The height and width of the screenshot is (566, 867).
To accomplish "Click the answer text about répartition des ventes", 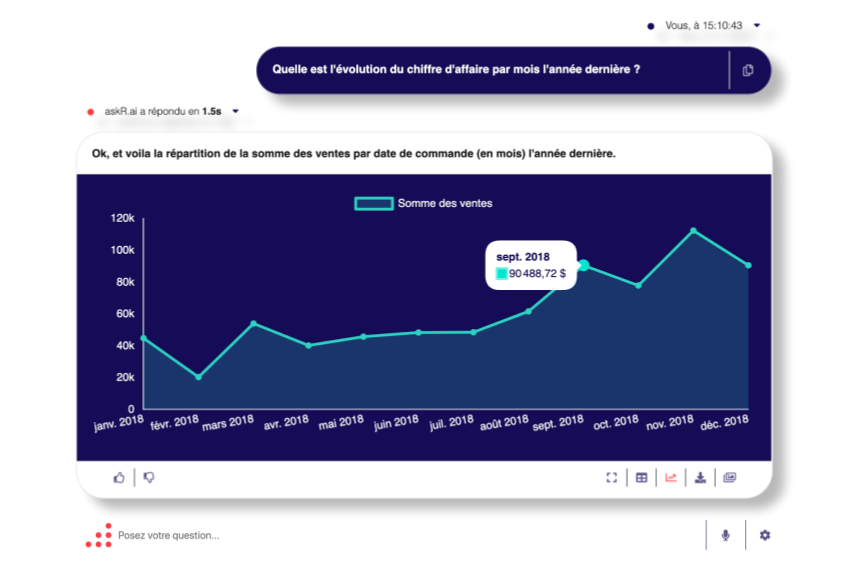I will 354,154.
